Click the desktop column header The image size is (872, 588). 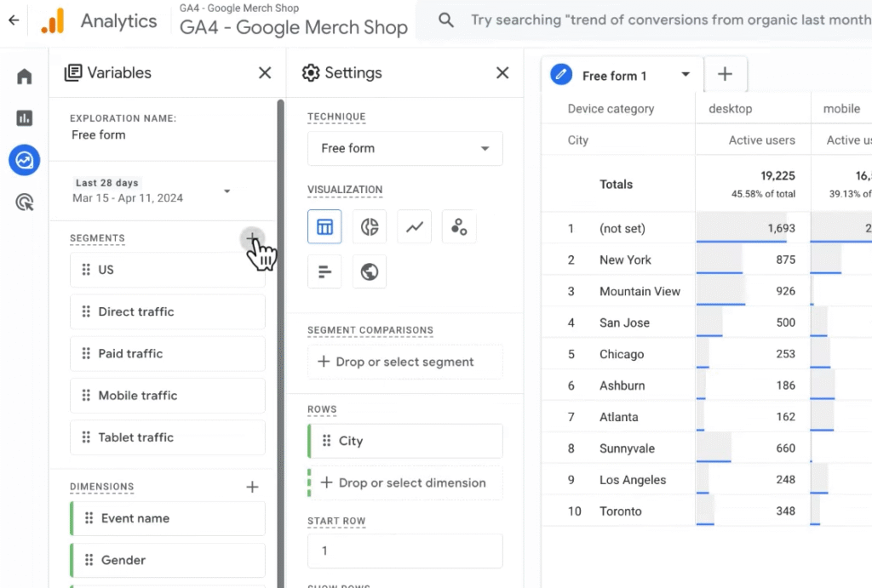[730, 109]
